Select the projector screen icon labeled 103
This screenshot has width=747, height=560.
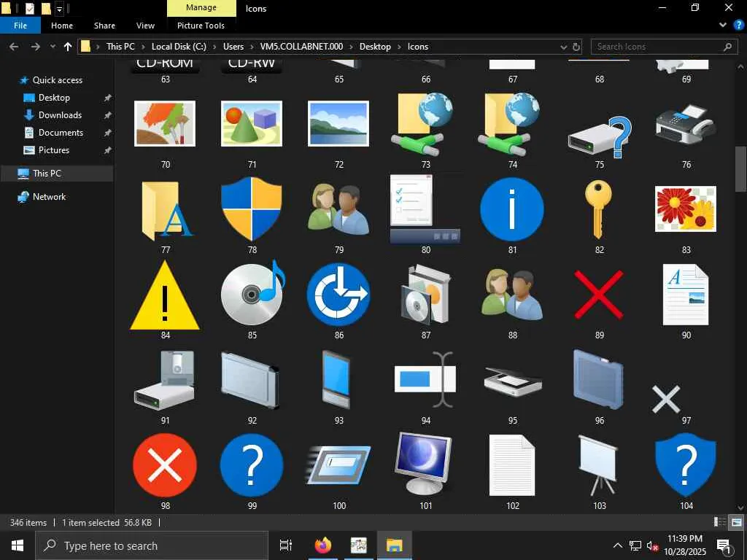click(x=598, y=465)
